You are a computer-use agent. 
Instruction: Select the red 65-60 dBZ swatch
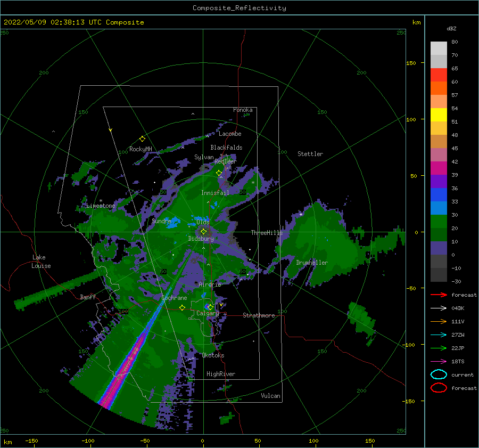439,75
